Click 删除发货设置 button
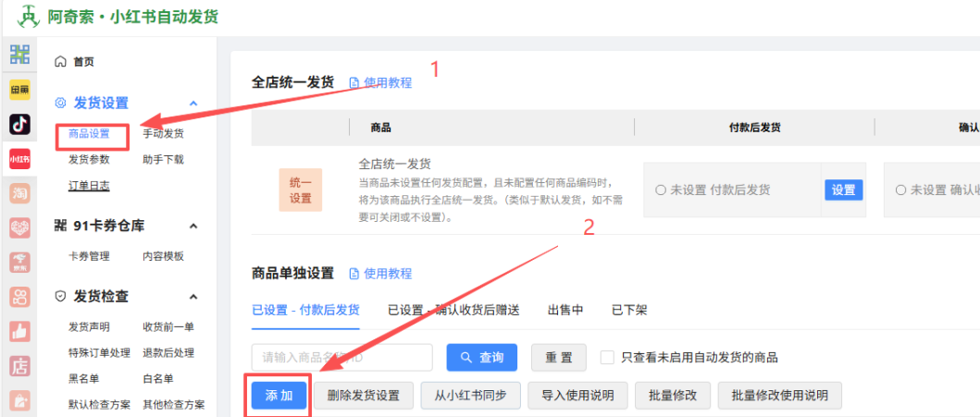This screenshot has width=980, height=417. [363, 395]
